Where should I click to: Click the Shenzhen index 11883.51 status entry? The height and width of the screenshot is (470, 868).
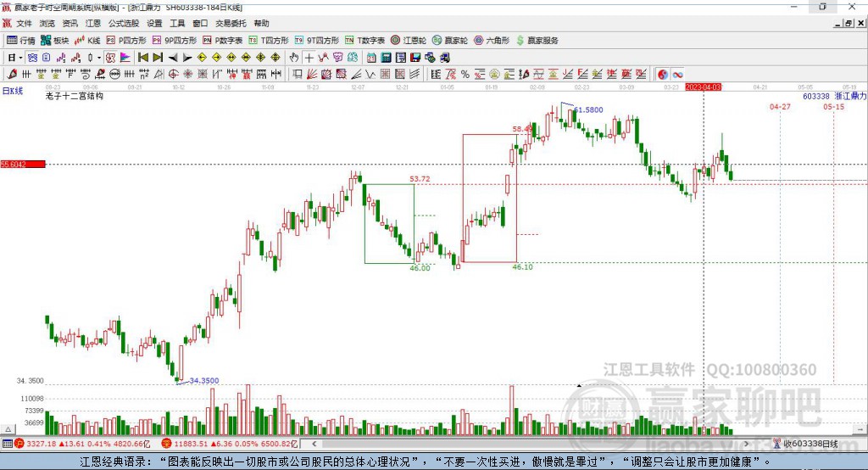coord(230,444)
